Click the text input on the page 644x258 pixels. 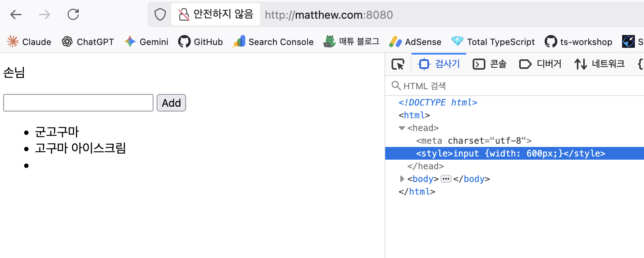(x=78, y=103)
